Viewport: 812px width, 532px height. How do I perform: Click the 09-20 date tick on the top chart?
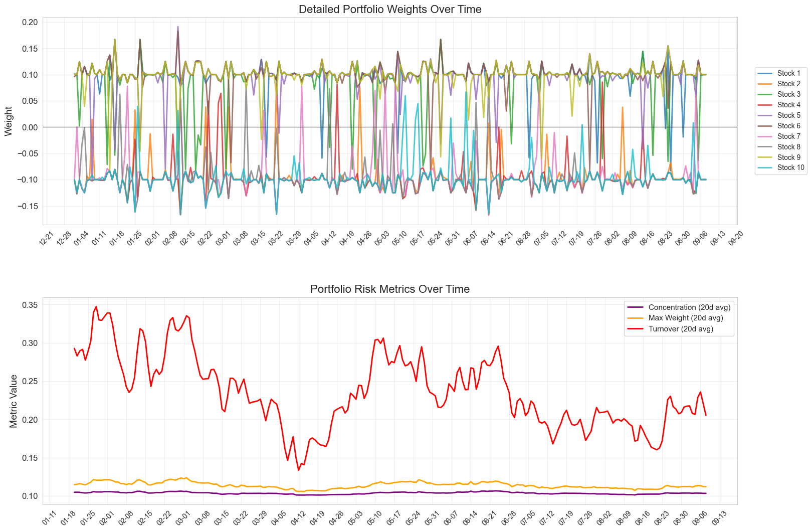[736, 238]
